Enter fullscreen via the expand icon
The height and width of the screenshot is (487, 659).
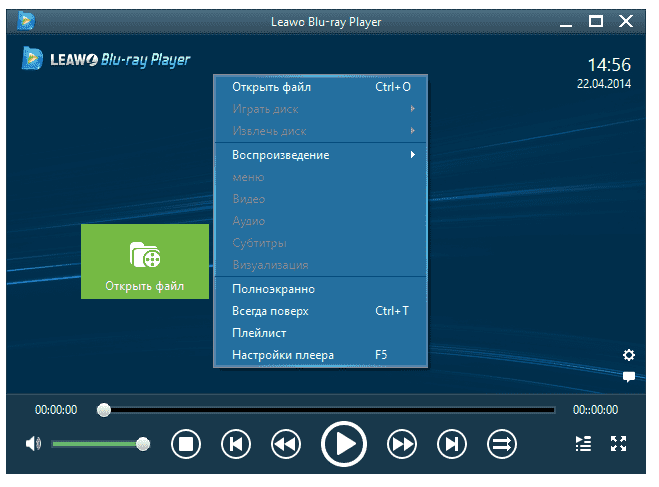click(x=618, y=444)
